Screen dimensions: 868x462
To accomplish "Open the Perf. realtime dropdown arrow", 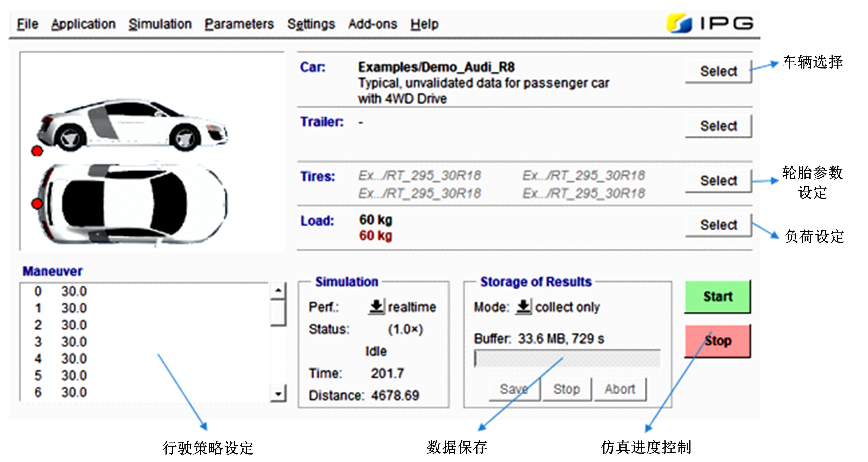I will pos(376,307).
